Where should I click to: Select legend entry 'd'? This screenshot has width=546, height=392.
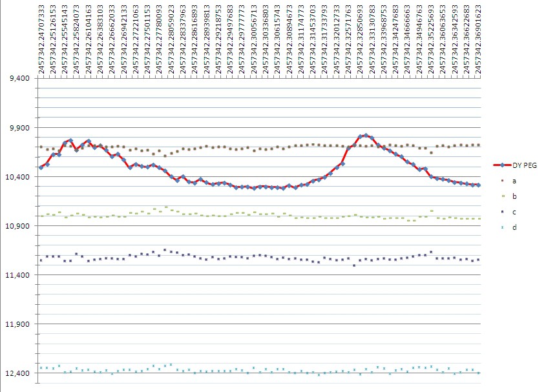click(509, 227)
